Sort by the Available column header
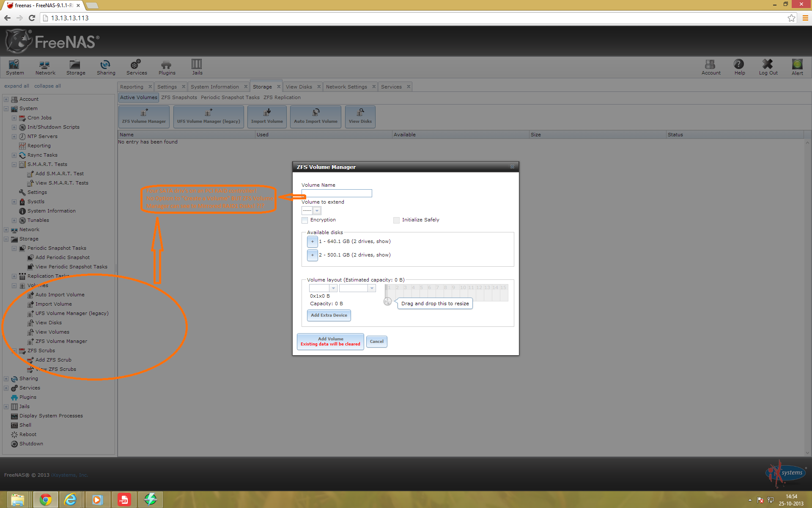Viewport: 812px width, 508px height. coord(461,135)
